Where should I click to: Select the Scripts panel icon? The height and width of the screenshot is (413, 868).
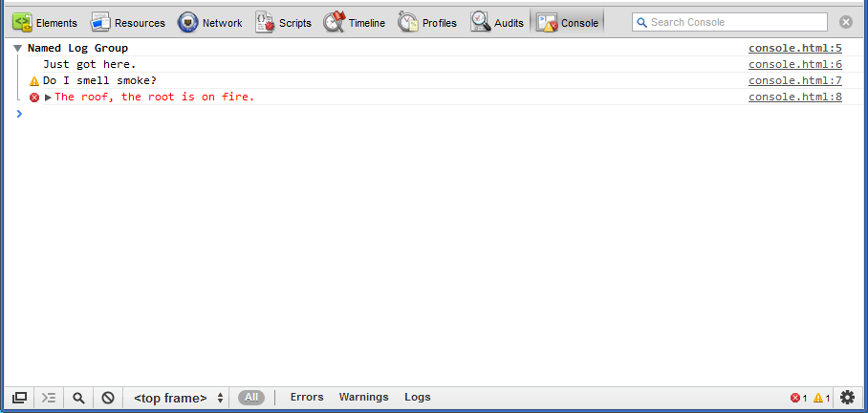pyautogui.click(x=266, y=22)
